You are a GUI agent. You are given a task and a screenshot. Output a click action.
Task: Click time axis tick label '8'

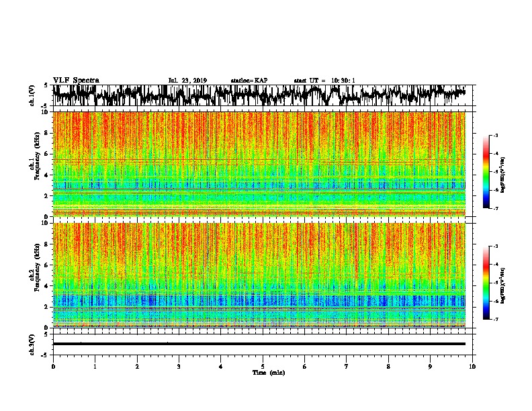[388, 367]
